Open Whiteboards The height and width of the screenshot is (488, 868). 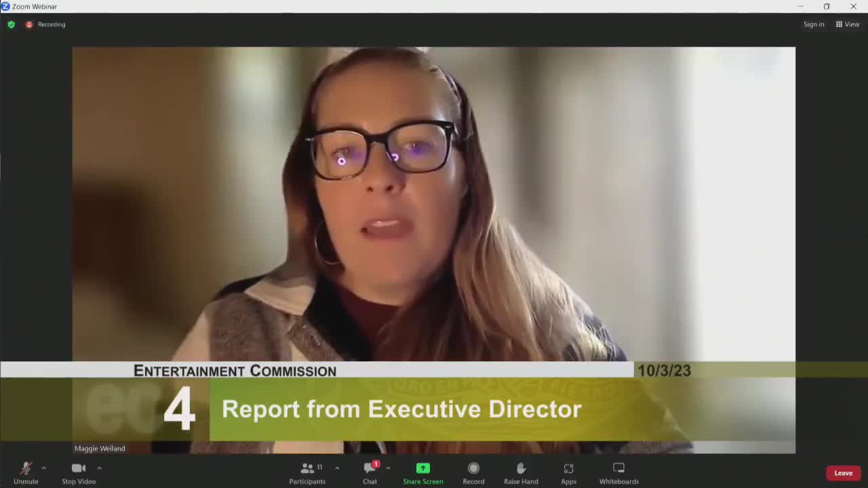pyautogui.click(x=619, y=472)
